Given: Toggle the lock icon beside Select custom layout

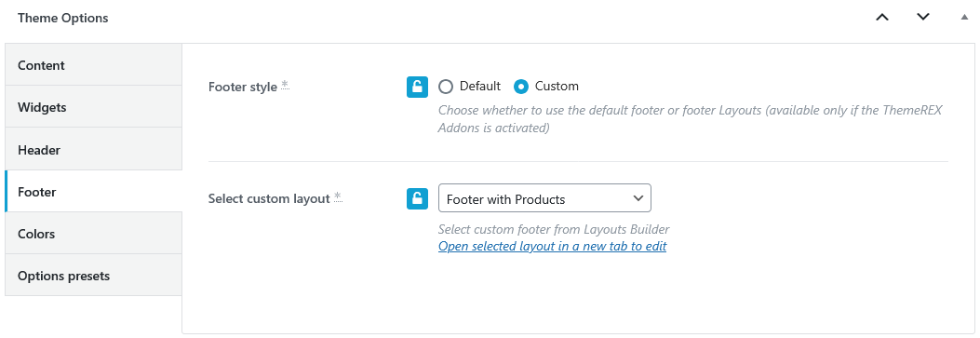Looking at the screenshot, I should (417, 198).
